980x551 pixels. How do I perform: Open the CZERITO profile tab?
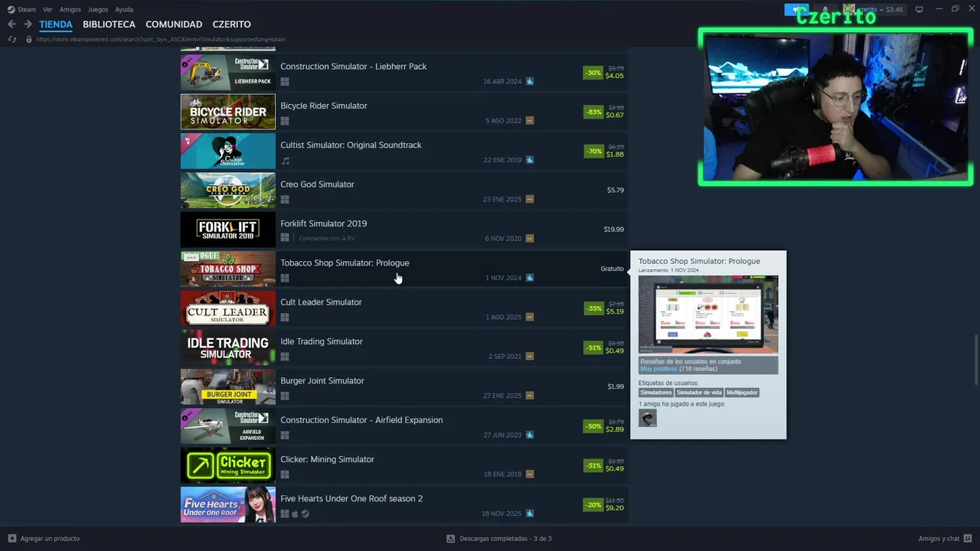[x=231, y=24]
